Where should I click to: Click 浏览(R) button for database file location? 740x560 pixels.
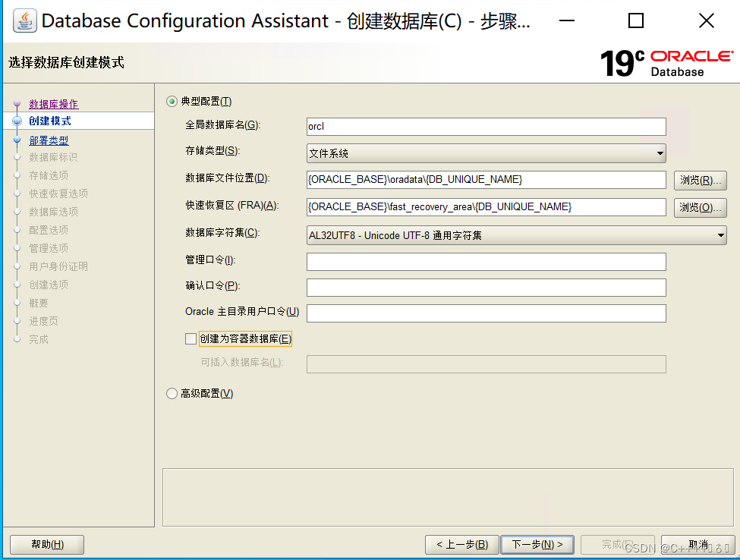(x=701, y=181)
